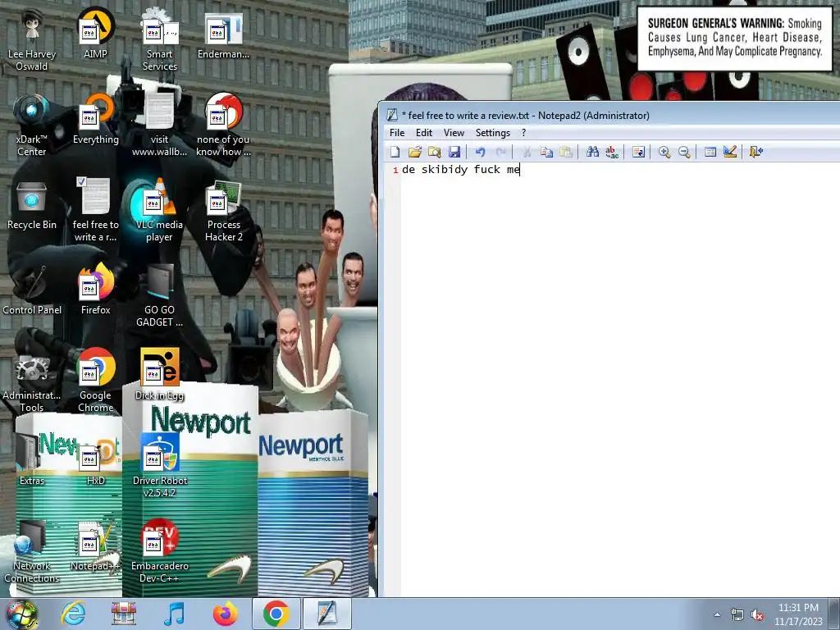Open the View menu
Screen dimensions: 840x630
coord(454,133)
